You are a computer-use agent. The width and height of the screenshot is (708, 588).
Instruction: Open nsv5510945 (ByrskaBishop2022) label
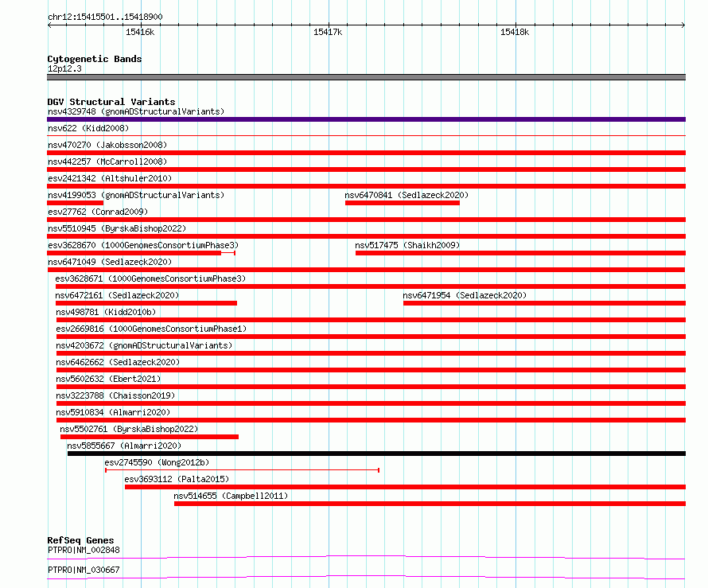point(117,228)
